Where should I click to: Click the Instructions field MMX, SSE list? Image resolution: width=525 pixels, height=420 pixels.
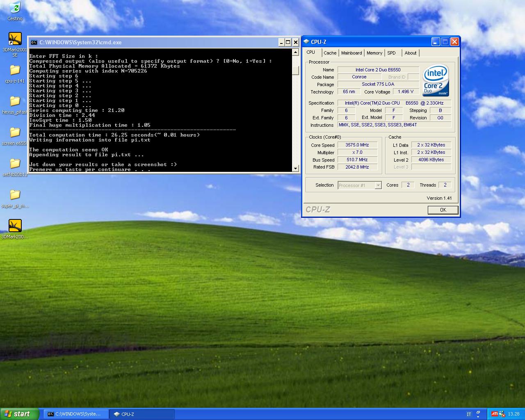click(394, 125)
